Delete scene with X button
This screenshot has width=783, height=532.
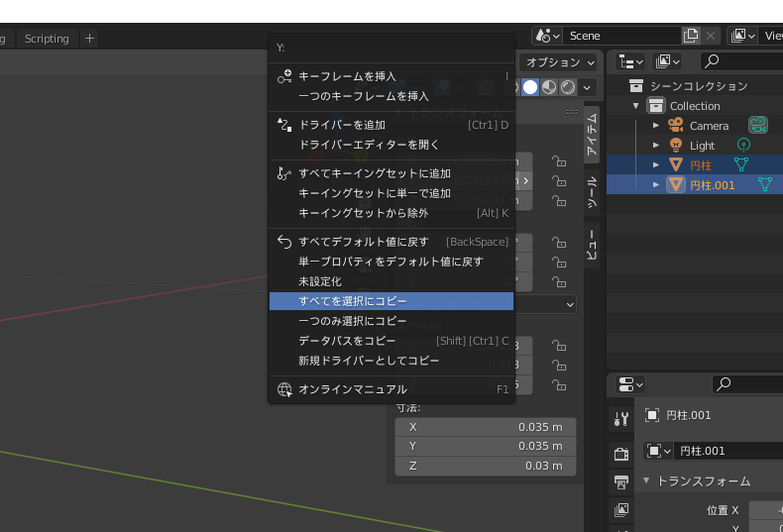[x=711, y=36]
